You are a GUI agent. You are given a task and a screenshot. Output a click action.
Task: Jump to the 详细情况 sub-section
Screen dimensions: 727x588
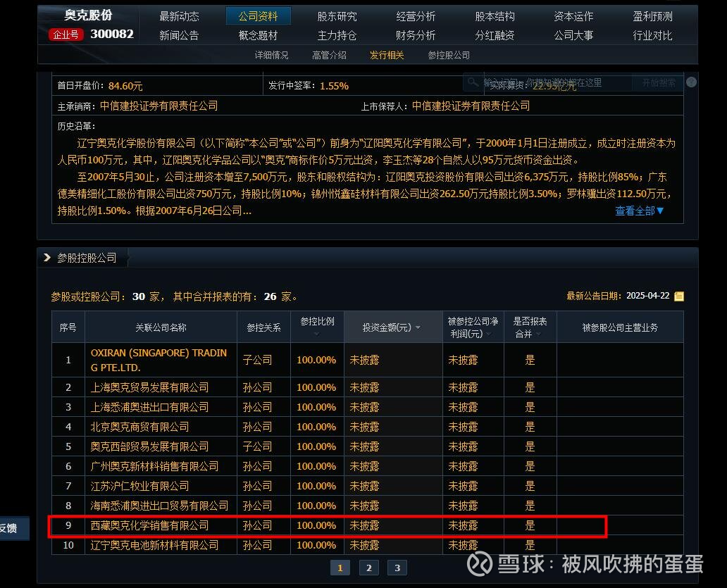pos(271,55)
